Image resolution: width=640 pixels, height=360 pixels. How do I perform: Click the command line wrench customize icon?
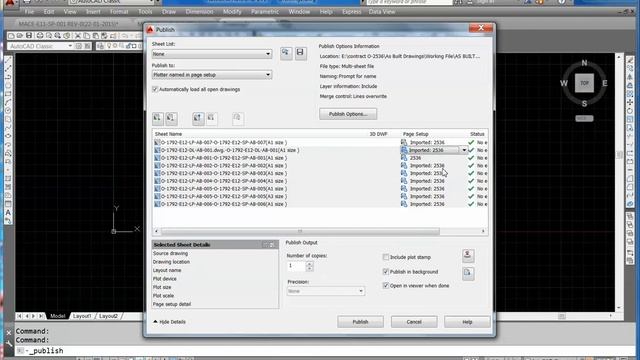coord(9,344)
